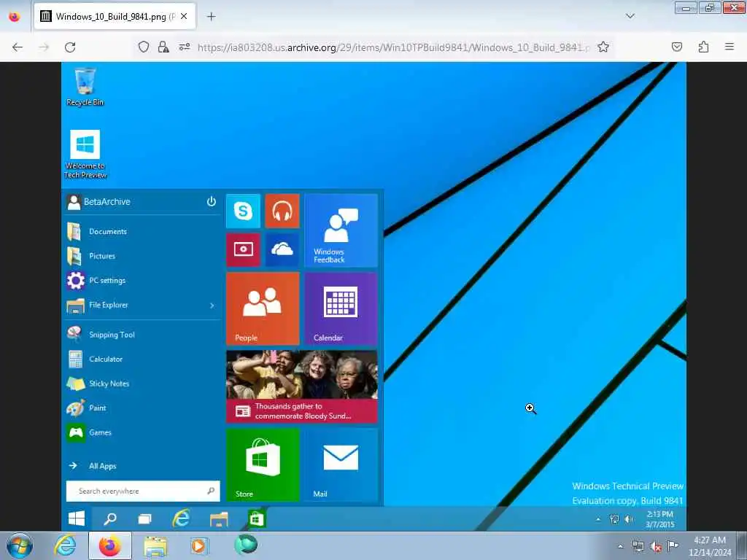Open the 4:27 AM clock in the tray
This screenshot has width=747, height=560.
(x=710, y=546)
